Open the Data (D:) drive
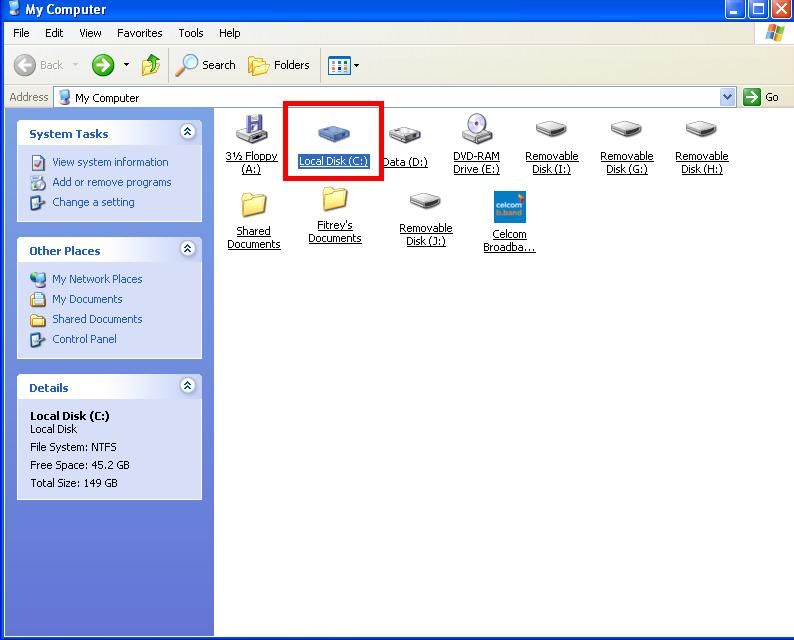 (x=405, y=135)
